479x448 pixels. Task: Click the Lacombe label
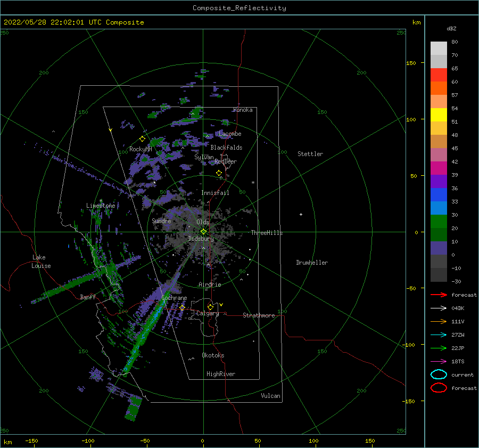[230, 134]
